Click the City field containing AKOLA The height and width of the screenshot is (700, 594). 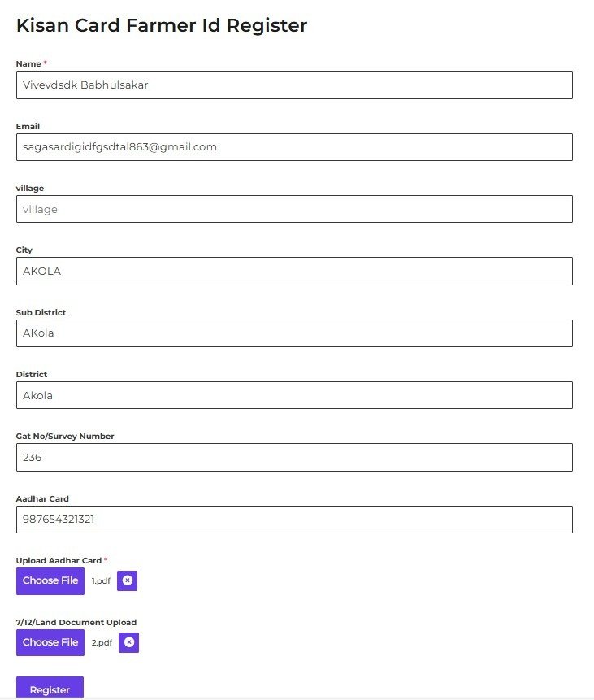tap(294, 272)
